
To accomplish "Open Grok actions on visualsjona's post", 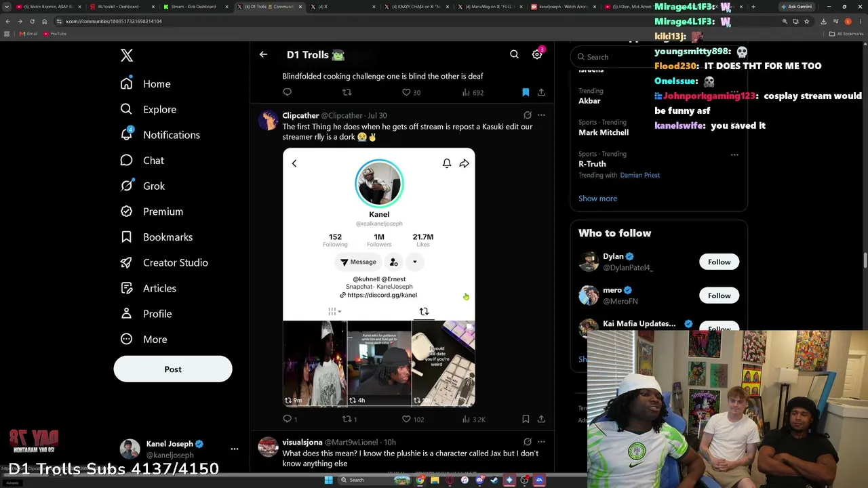I will tap(527, 442).
